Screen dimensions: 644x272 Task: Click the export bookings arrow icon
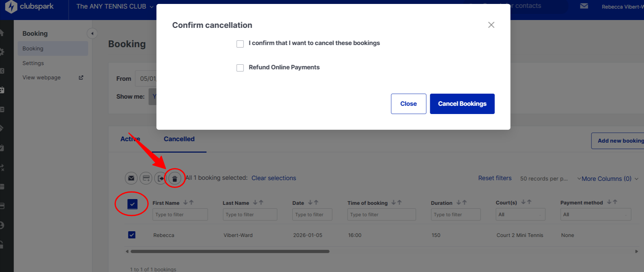(x=160, y=178)
